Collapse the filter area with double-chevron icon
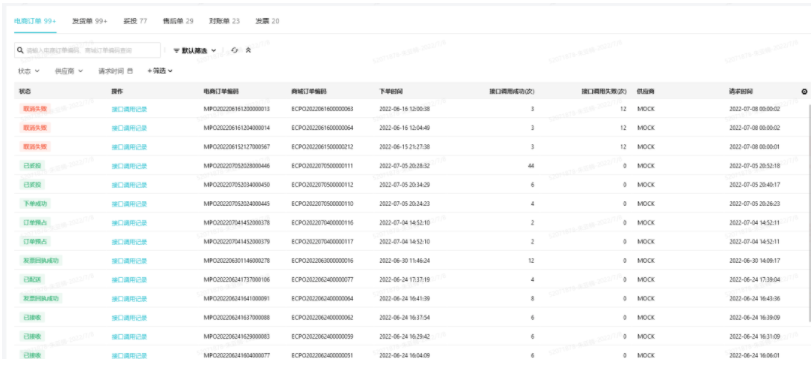811x374 pixels. [248, 50]
